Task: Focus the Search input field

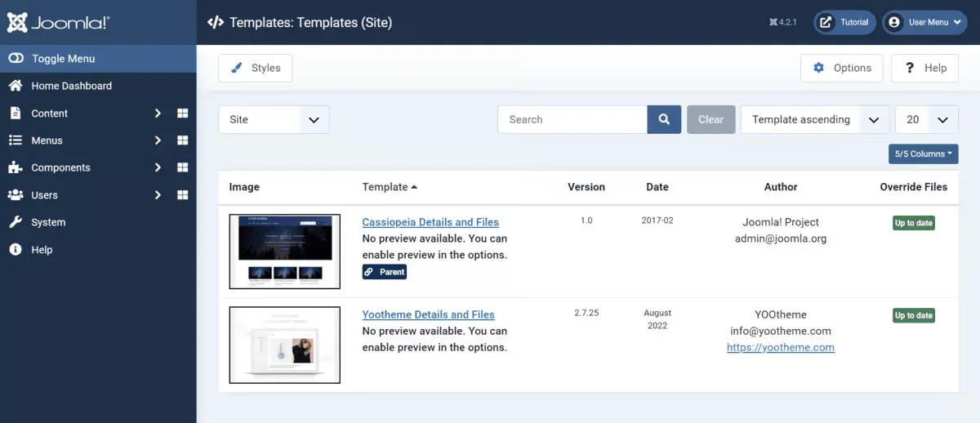Action: (x=572, y=119)
